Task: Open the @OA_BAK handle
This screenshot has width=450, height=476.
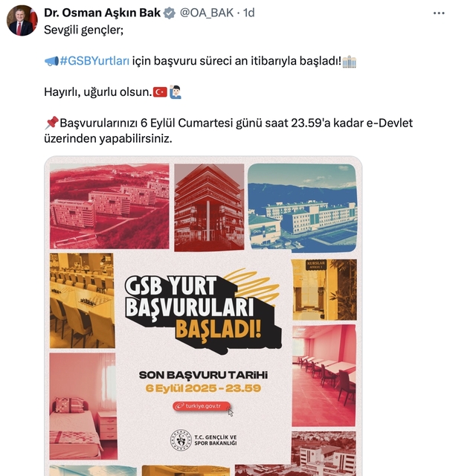Action: pos(207,13)
